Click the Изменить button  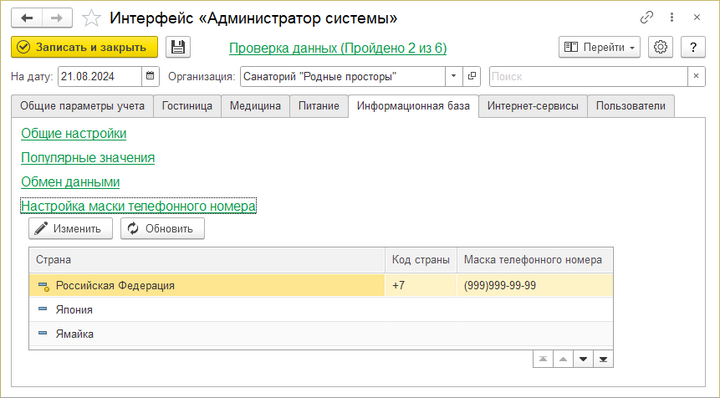point(71,229)
